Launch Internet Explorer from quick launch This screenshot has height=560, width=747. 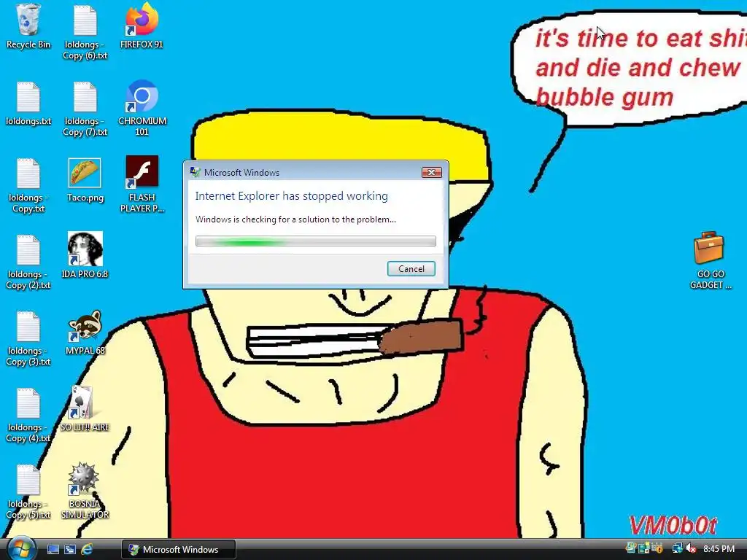[87, 550]
